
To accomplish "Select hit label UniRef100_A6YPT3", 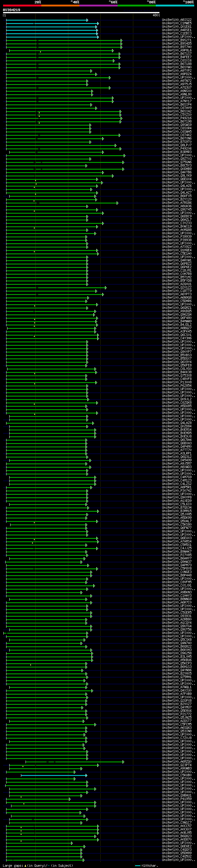I will pyautogui.click(x=177, y=294).
